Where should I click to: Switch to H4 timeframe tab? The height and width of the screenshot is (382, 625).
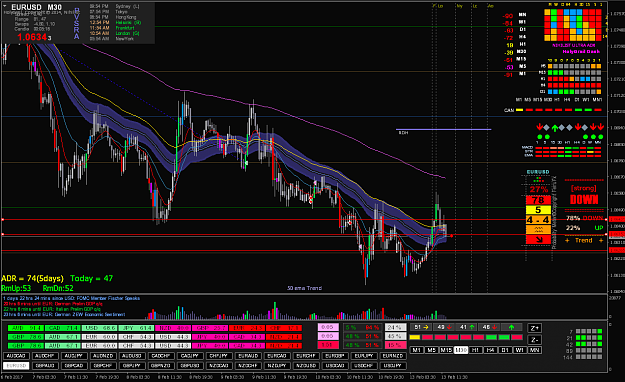tap(490, 350)
